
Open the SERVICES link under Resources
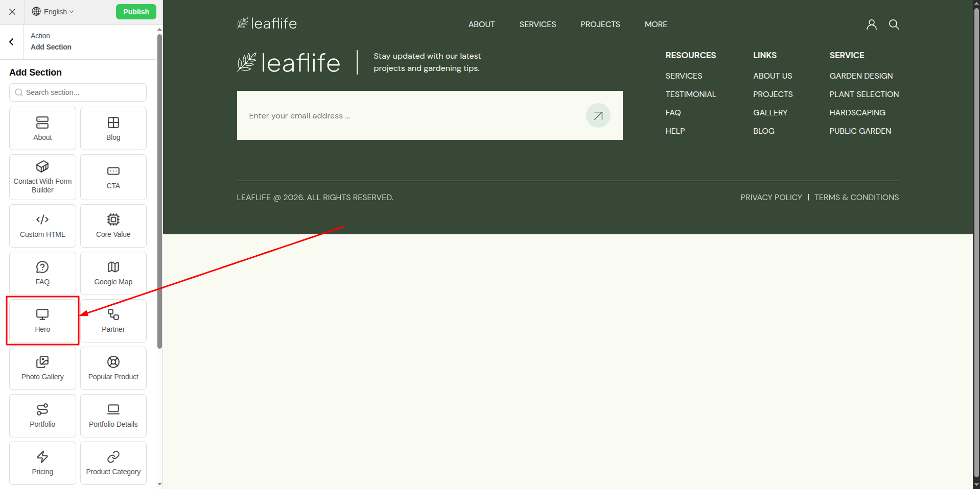684,76
